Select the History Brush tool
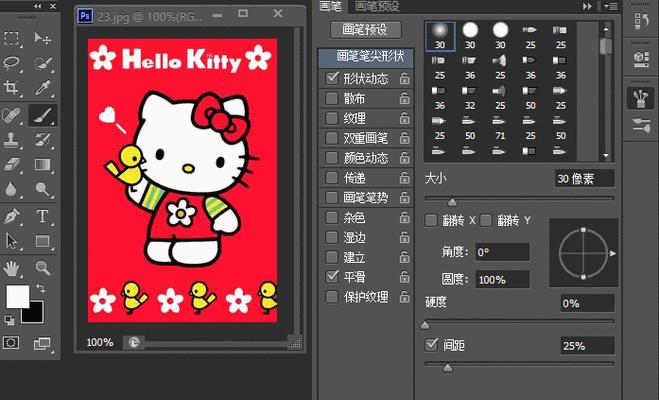This screenshot has width=659, height=400. pyautogui.click(x=42, y=140)
